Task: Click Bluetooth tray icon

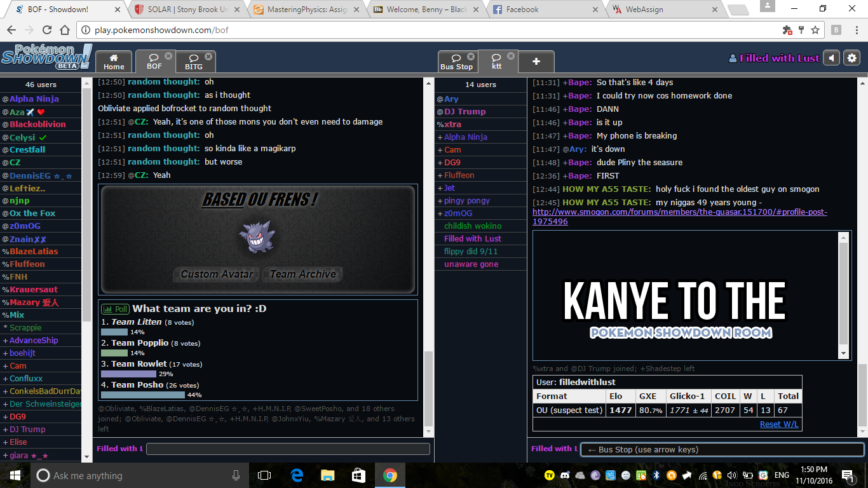Action: click(x=656, y=475)
